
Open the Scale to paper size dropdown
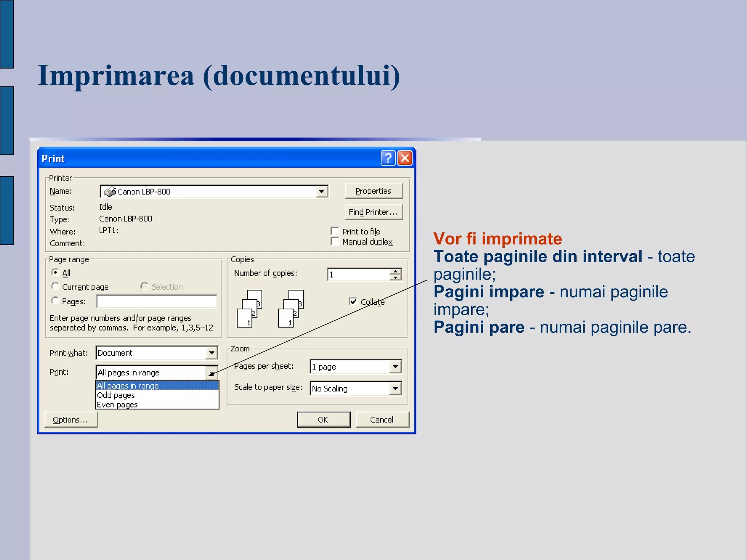(x=395, y=389)
